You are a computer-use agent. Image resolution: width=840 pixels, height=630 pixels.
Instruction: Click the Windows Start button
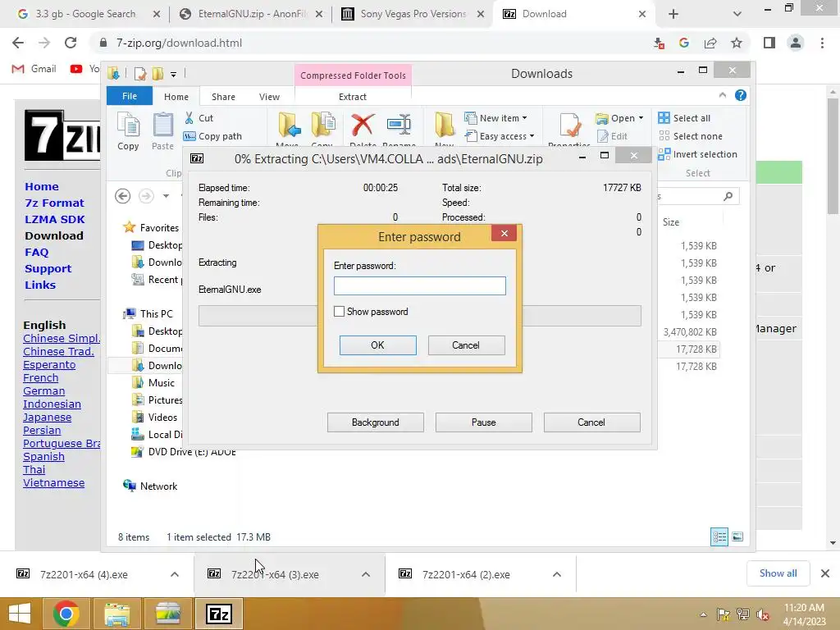click(x=20, y=614)
